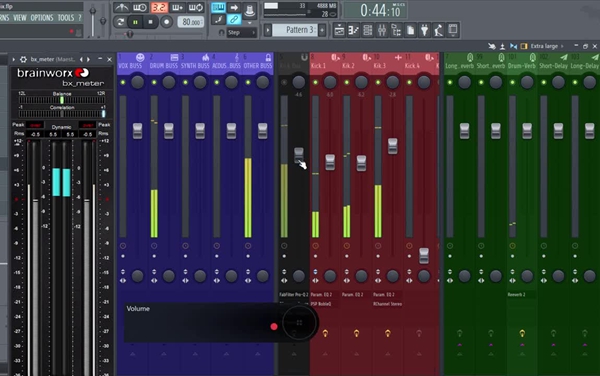Screen dimensions: 600x376
Task: Open the pattern options arrow left of Pattern 3
Action: (268, 30)
